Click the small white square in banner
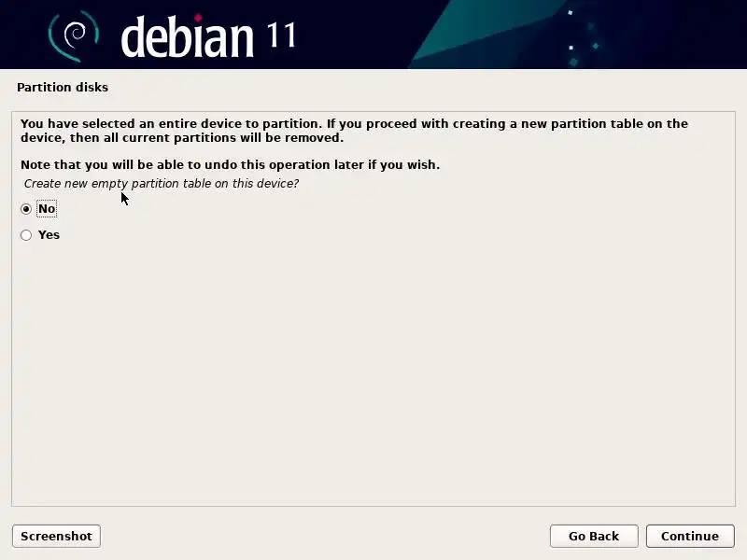 tap(571, 48)
